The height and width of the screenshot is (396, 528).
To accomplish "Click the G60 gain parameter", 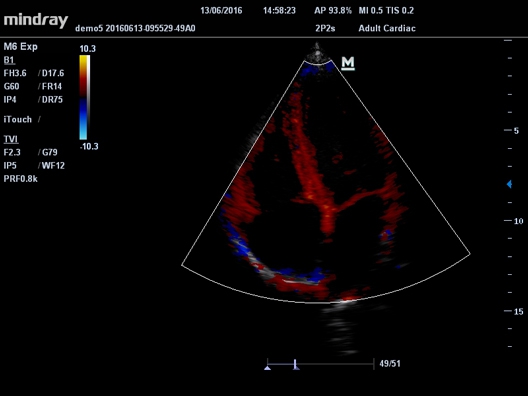I will coord(11,87).
